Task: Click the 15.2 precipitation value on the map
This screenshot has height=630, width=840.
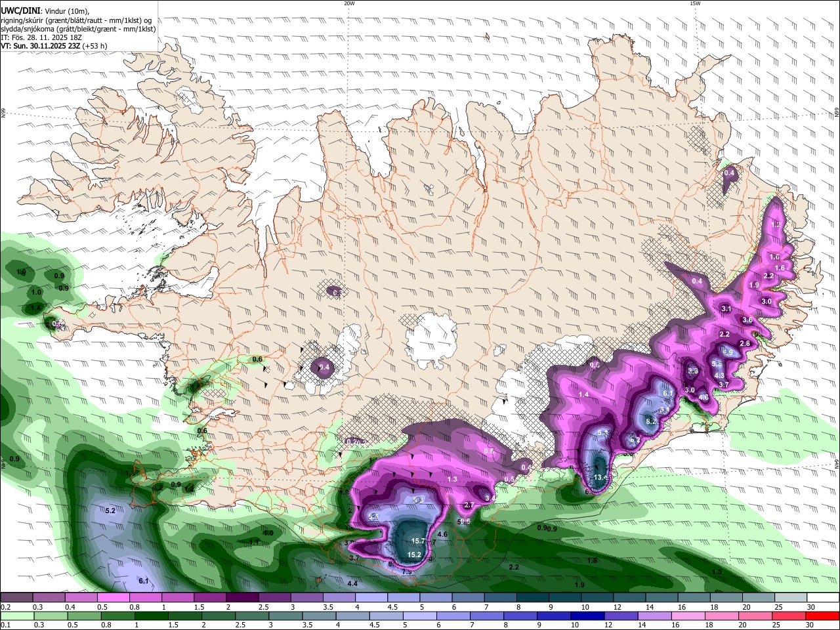Action: coord(414,555)
